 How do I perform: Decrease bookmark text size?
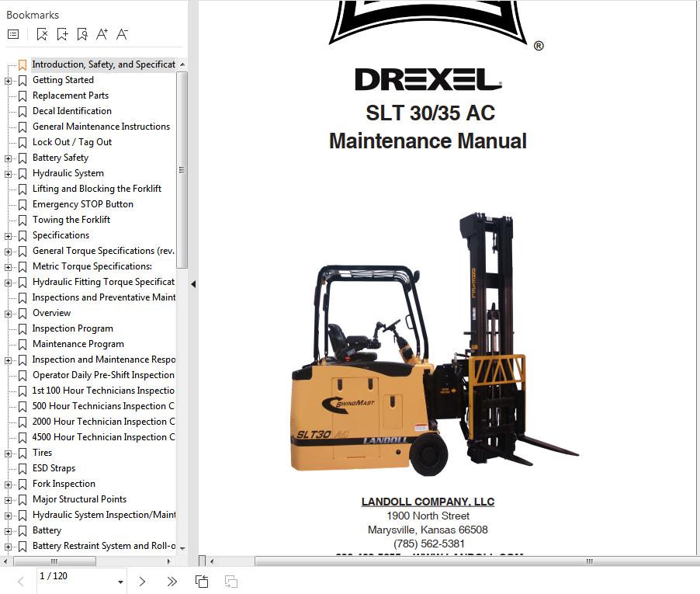[122, 34]
